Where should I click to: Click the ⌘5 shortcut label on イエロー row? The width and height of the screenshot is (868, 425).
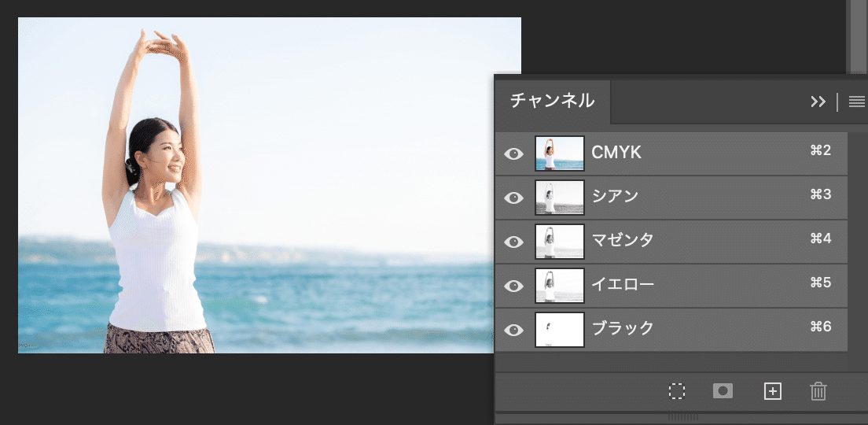coord(820,283)
